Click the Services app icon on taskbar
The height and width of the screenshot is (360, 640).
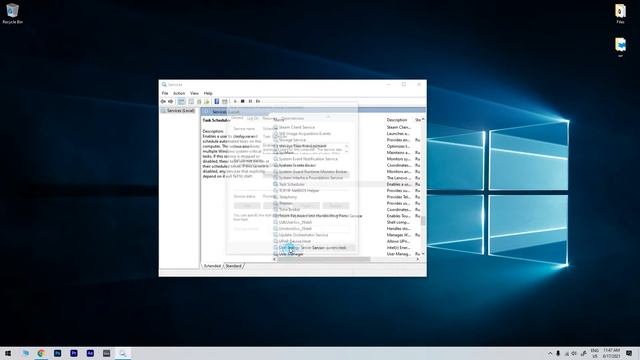pos(123,353)
